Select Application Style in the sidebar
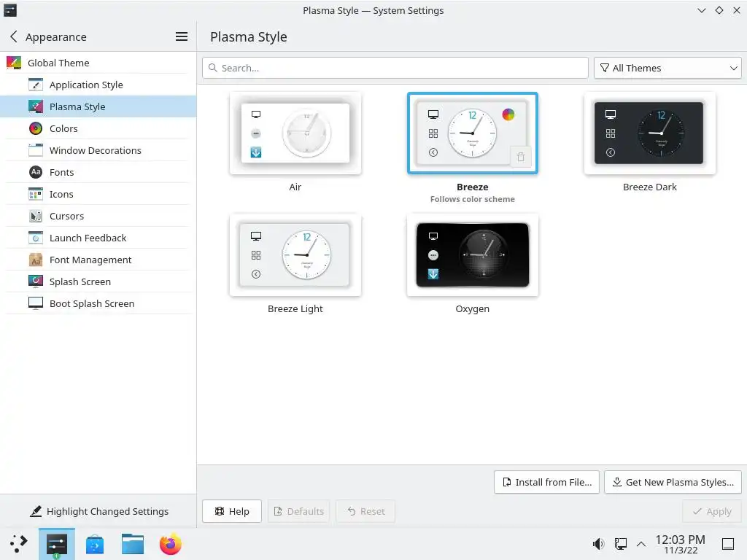 (98, 85)
